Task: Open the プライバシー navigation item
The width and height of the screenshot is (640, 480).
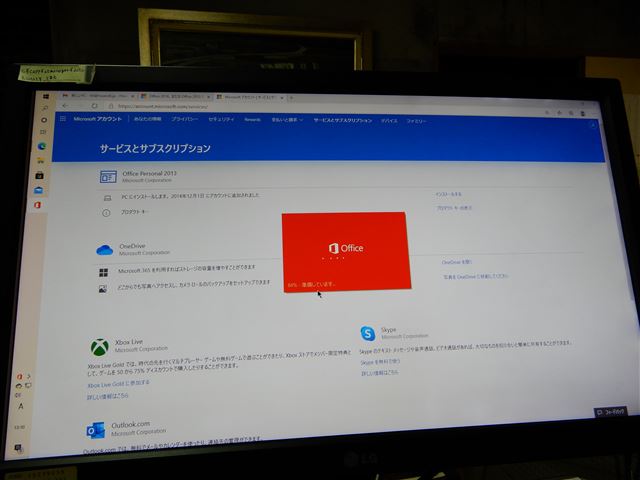Action: pyautogui.click(x=185, y=119)
